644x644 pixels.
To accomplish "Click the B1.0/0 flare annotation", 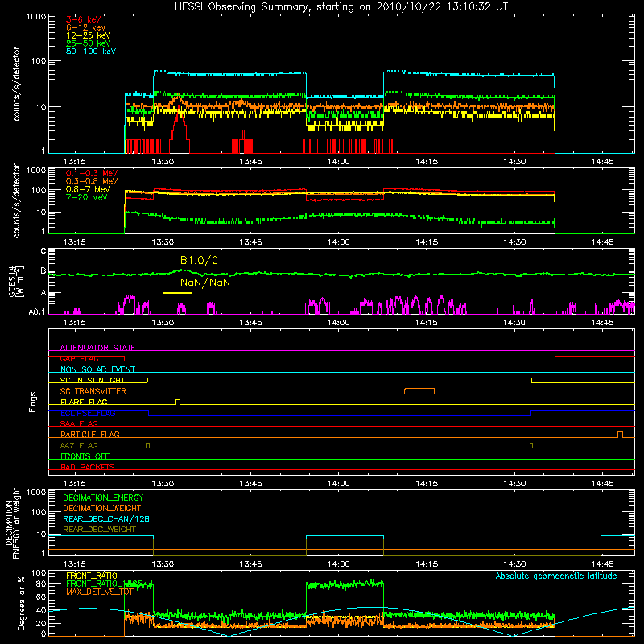I will coord(199,260).
